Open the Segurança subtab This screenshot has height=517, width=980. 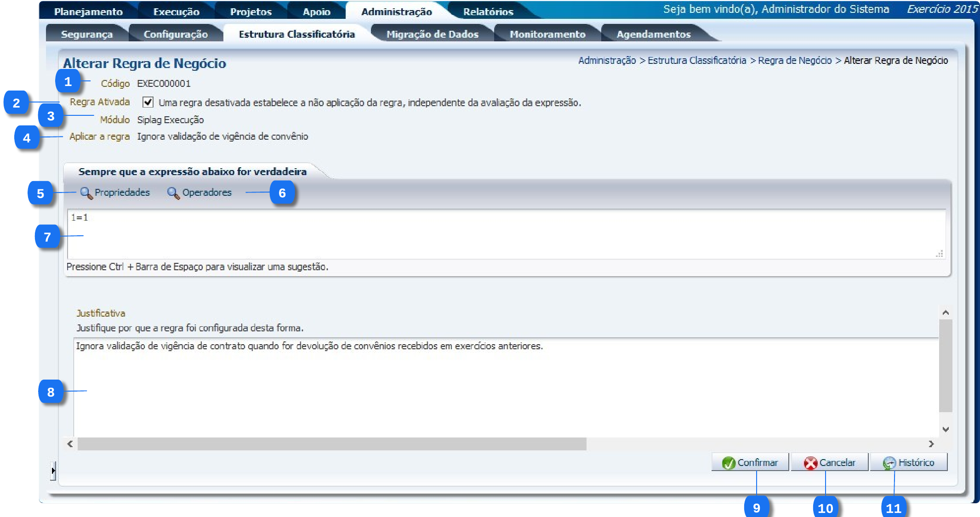pos(86,34)
